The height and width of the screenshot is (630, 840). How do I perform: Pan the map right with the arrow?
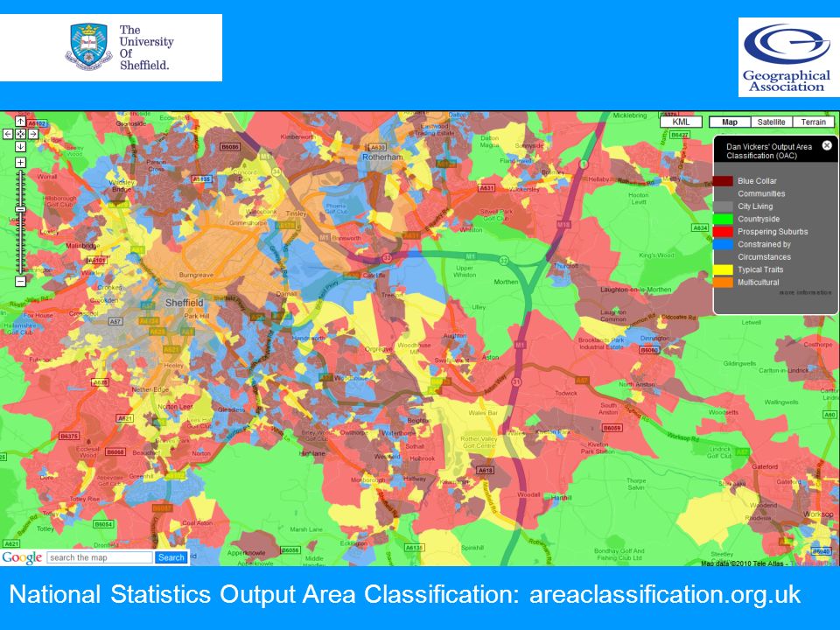(33, 134)
